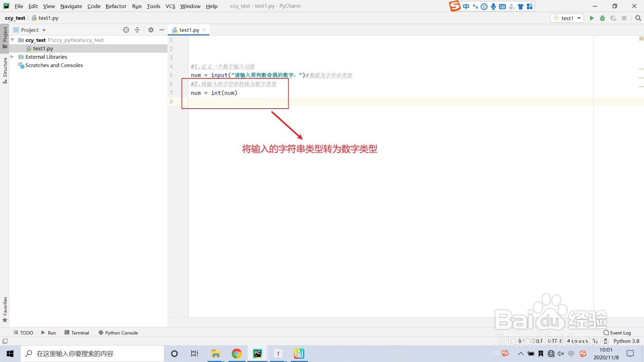Toggle the Structure side tool button
This screenshot has width=644, height=362.
click(x=5, y=70)
